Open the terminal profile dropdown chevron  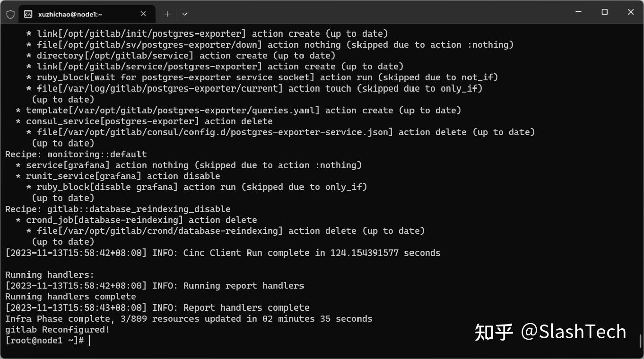(x=184, y=14)
